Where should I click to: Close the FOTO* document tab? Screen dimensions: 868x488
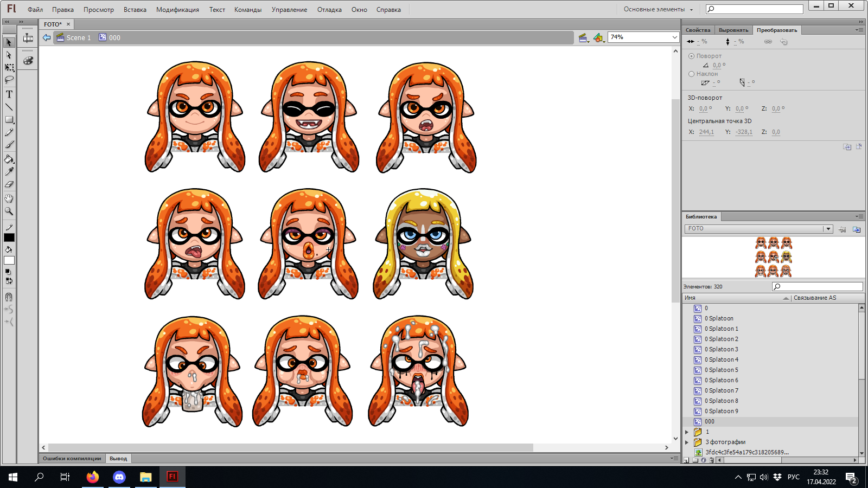click(68, 24)
